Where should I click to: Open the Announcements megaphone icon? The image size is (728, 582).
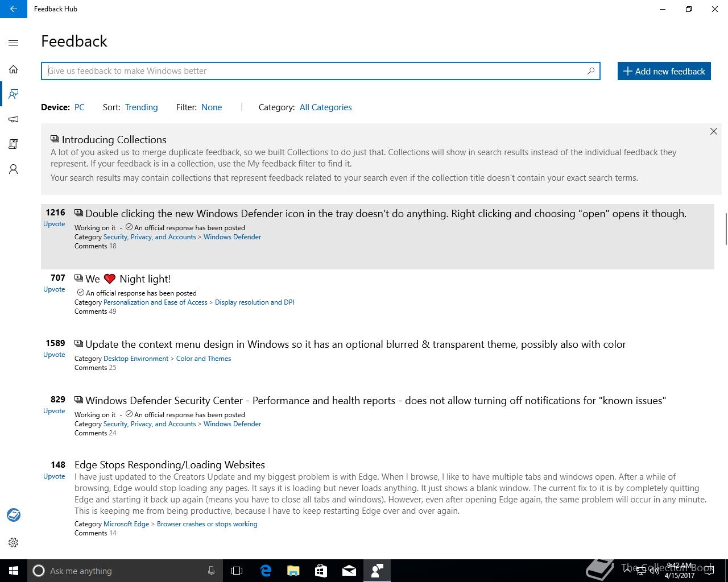click(14, 119)
